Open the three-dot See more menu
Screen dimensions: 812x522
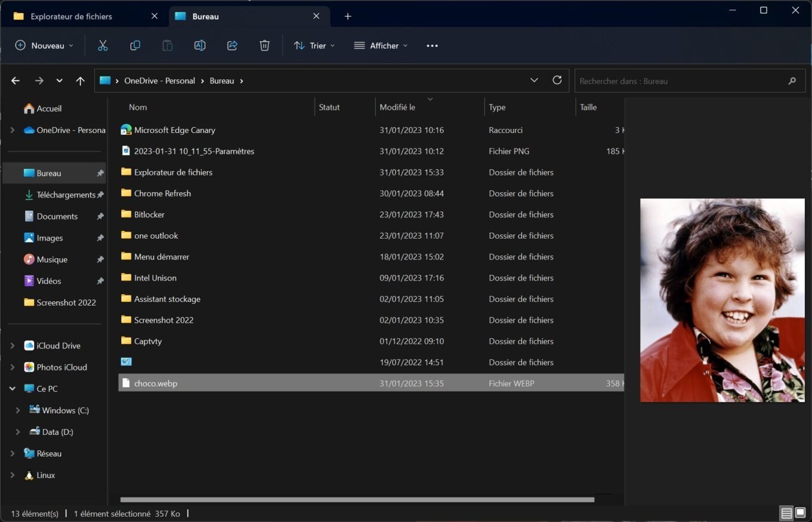click(x=432, y=46)
